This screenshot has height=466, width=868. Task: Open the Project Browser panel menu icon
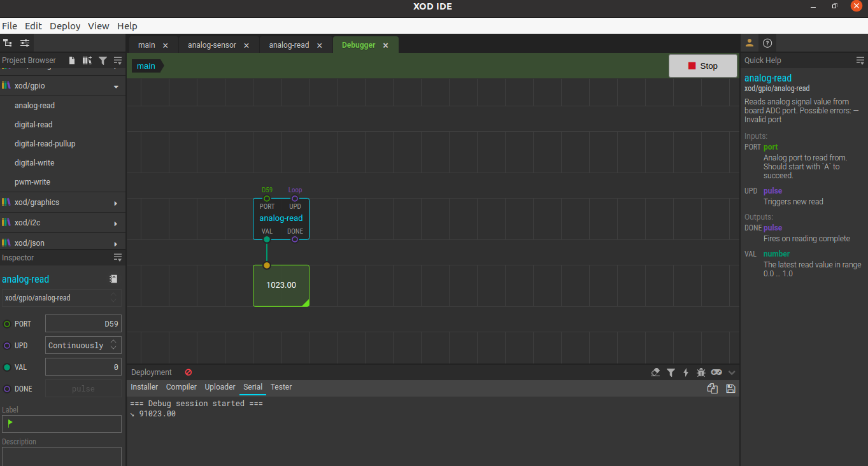coord(118,60)
